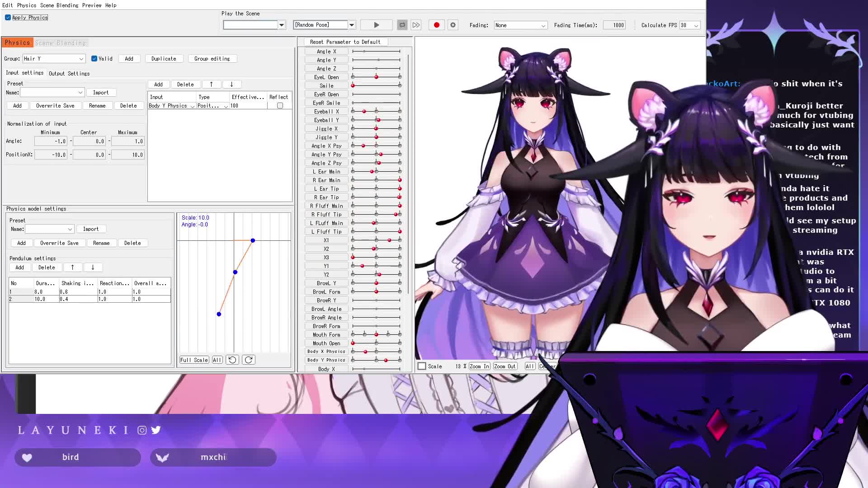Move pendulum row down arrow
The width and height of the screenshot is (868, 488).
(93, 267)
